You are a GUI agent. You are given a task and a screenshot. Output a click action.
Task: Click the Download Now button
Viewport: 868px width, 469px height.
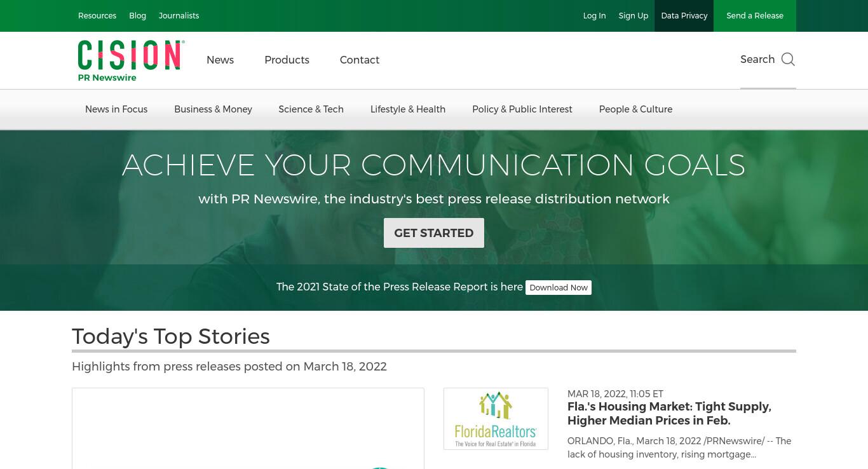[559, 287]
